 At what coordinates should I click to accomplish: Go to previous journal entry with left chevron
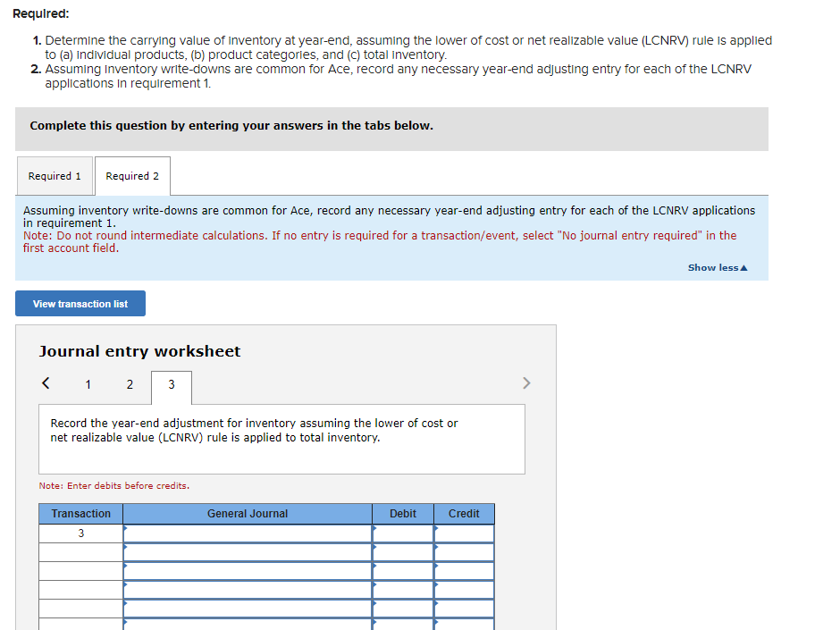coord(46,383)
